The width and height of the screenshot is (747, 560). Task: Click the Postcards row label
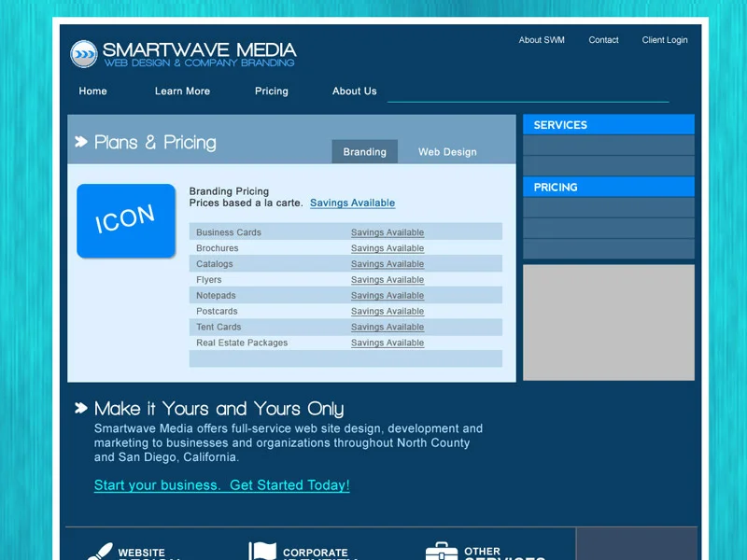tap(217, 311)
